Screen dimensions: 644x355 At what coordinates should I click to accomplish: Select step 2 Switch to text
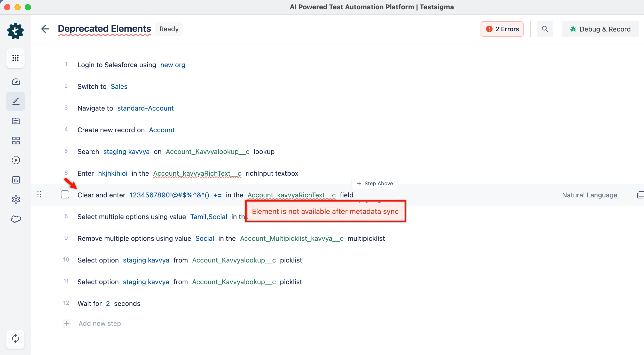click(92, 87)
